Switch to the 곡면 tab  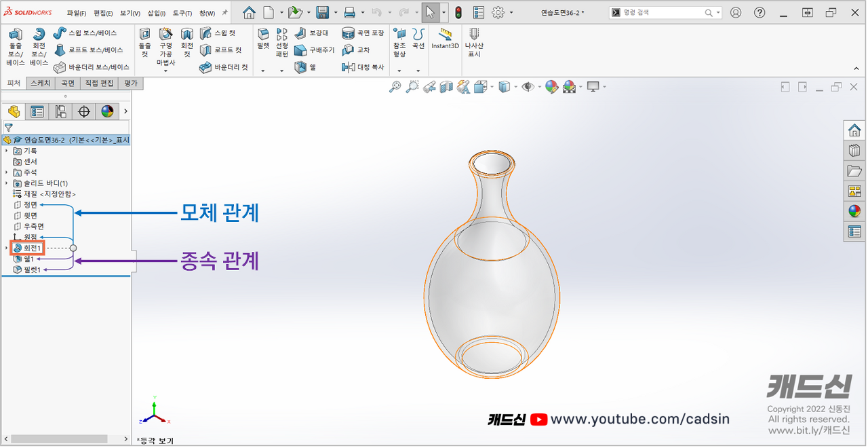click(67, 83)
